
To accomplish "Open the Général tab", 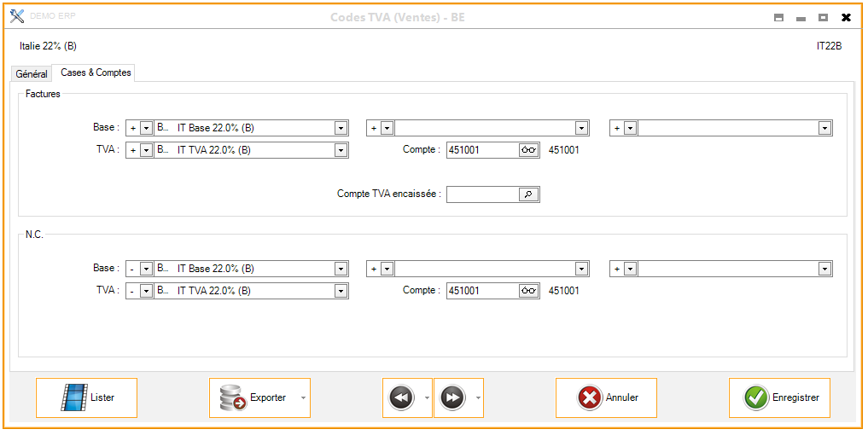I will pyautogui.click(x=32, y=74).
